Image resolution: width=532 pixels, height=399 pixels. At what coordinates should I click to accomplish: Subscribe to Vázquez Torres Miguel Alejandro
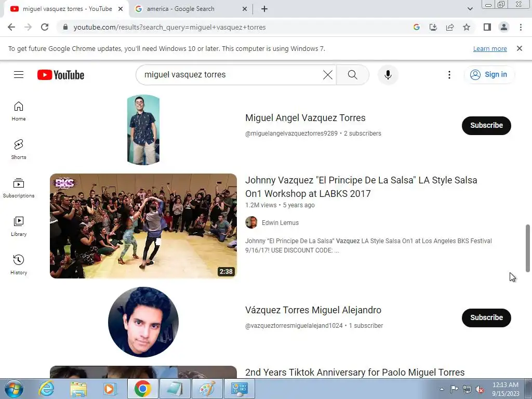pyautogui.click(x=486, y=317)
